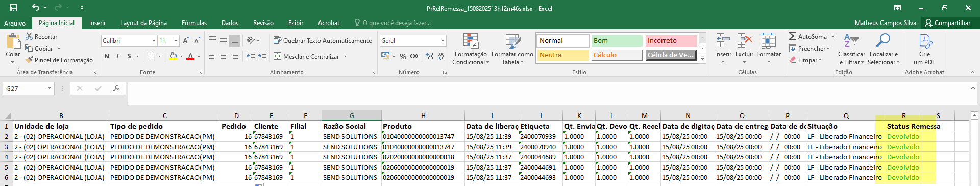Enable Quebrar Texto Automaticamente
Image resolution: width=980 pixels, height=186 pixels.
click(x=323, y=40)
